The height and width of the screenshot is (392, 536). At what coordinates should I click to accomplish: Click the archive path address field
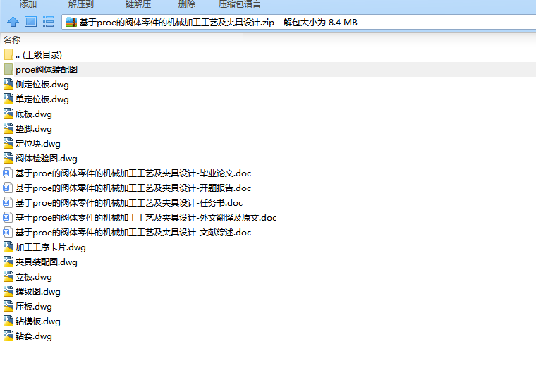(299, 23)
